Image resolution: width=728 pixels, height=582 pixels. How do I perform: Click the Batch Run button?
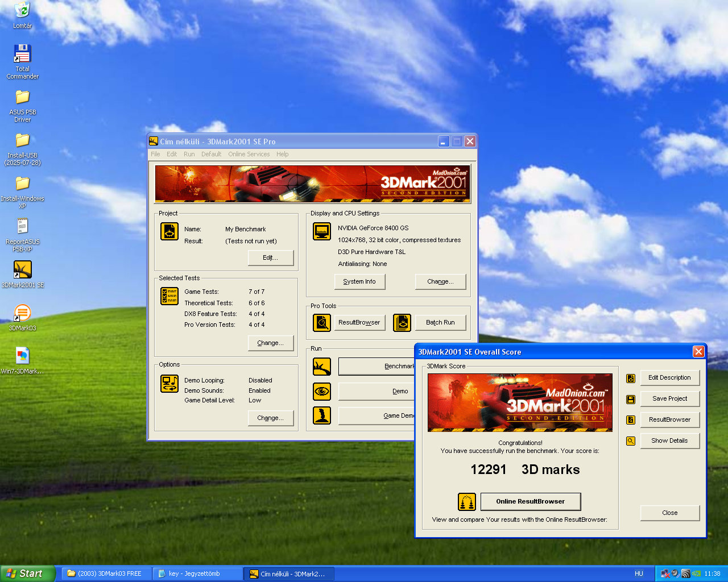pyautogui.click(x=440, y=322)
